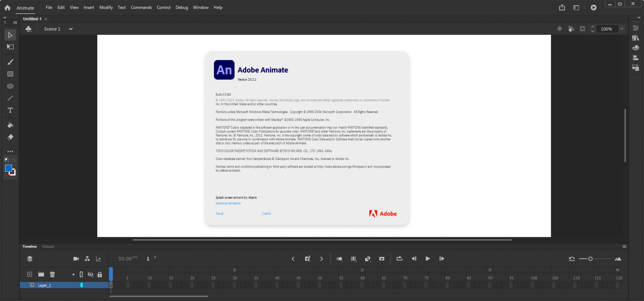The image size is (644, 301).
Task: Open the Window menu
Action: pos(201,8)
